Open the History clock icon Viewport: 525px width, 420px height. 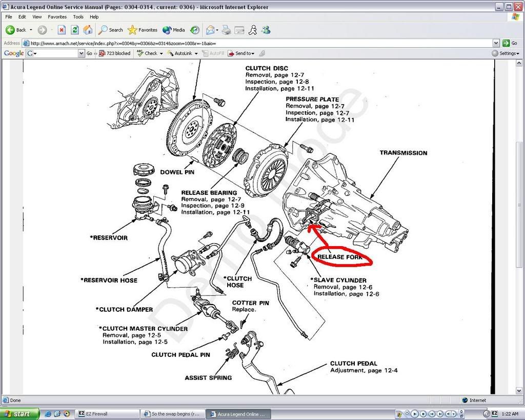pos(194,30)
